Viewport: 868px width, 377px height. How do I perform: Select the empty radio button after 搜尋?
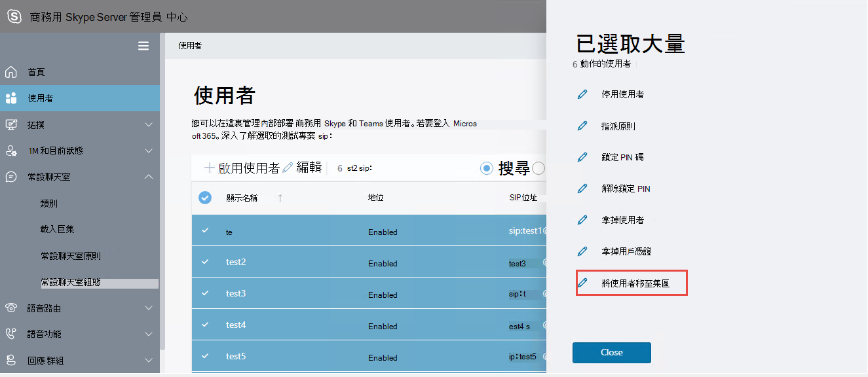point(538,169)
